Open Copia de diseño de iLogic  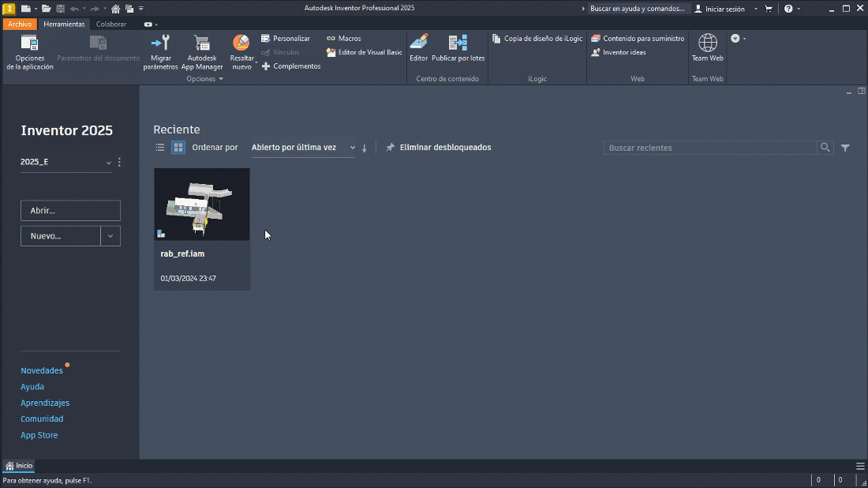[537, 38]
